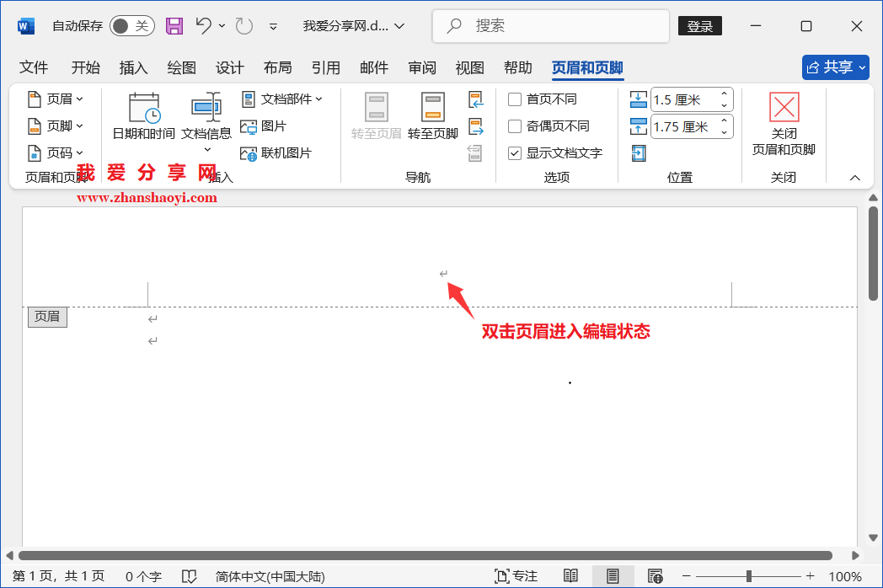Viewport: 883px width, 588px height.
Task: Click the zoom in plus button
Action: tap(810, 576)
